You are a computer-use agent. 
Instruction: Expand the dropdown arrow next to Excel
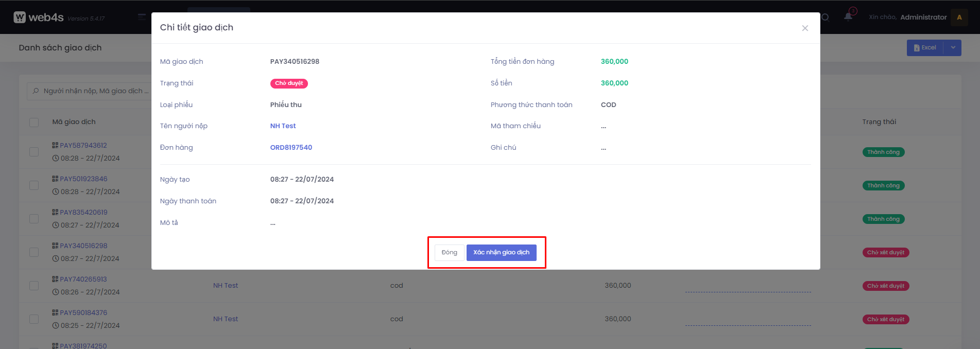point(953,47)
